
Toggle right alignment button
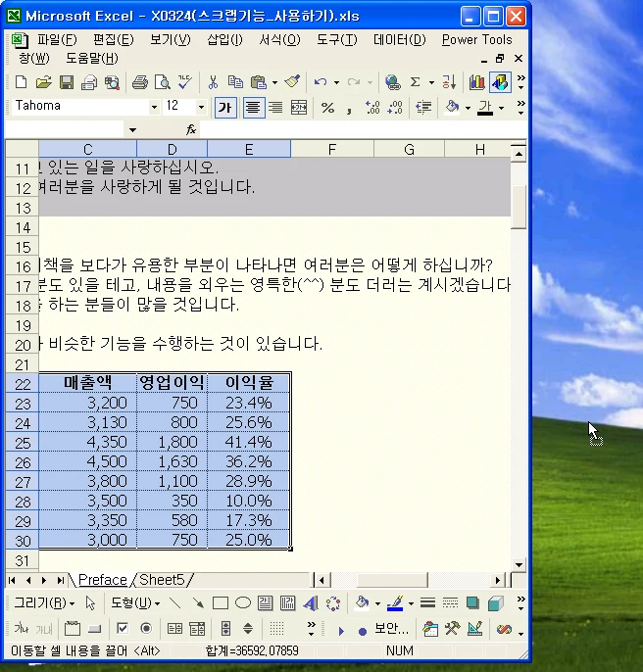click(x=275, y=107)
